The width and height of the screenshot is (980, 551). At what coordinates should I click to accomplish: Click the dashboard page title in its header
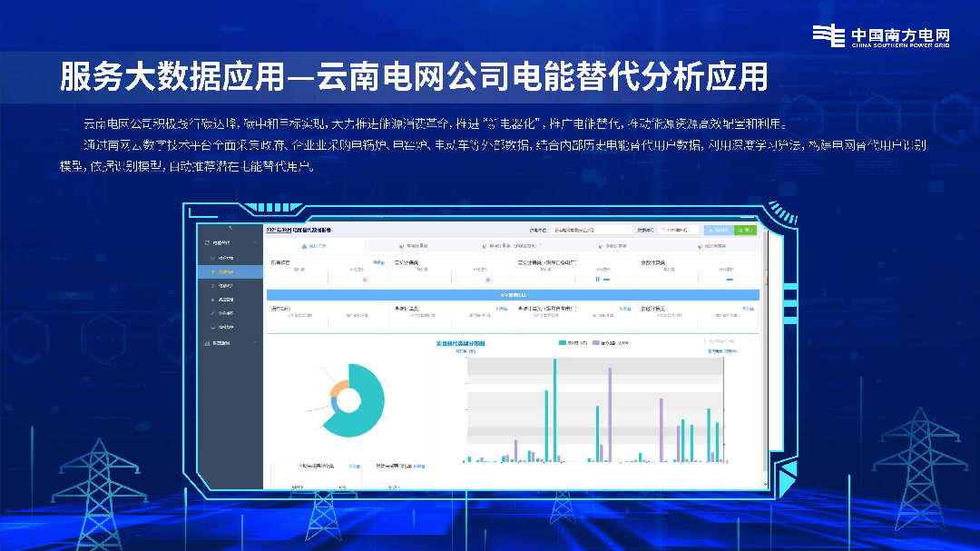(x=299, y=231)
